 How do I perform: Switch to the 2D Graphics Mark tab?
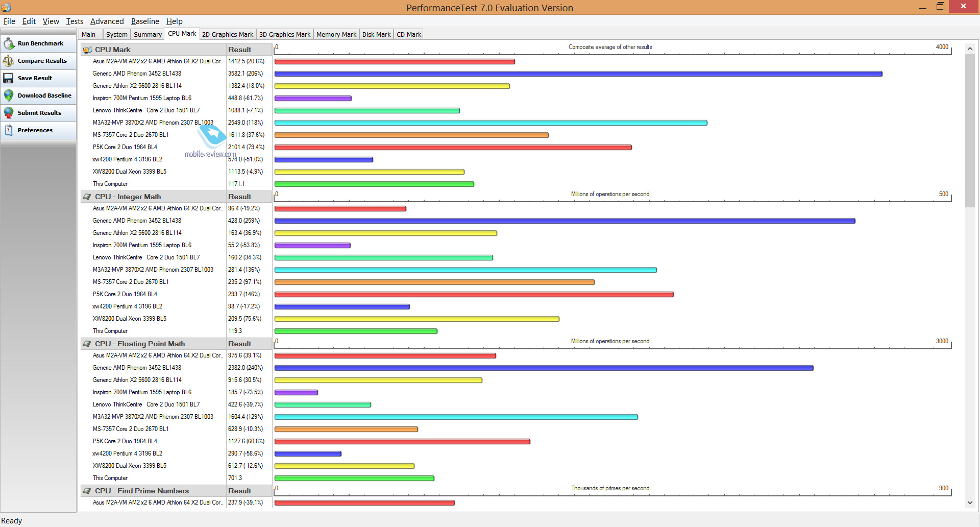tap(228, 35)
